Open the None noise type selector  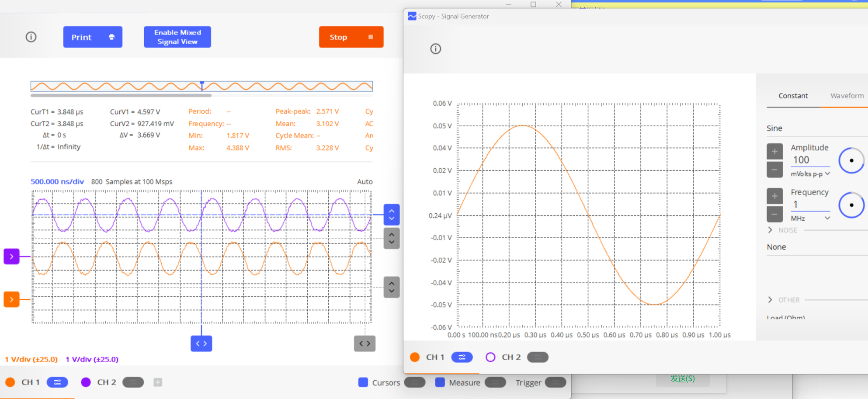(x=816, y=247)
